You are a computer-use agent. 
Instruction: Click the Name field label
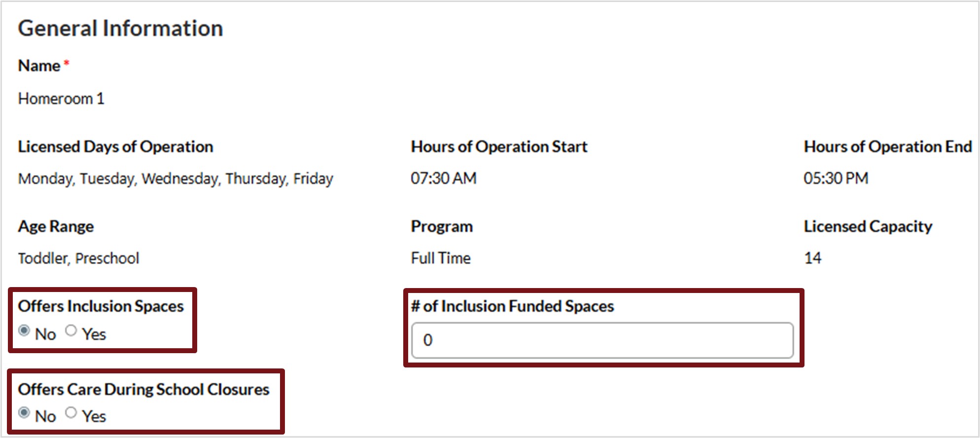[x=39, y=66]
